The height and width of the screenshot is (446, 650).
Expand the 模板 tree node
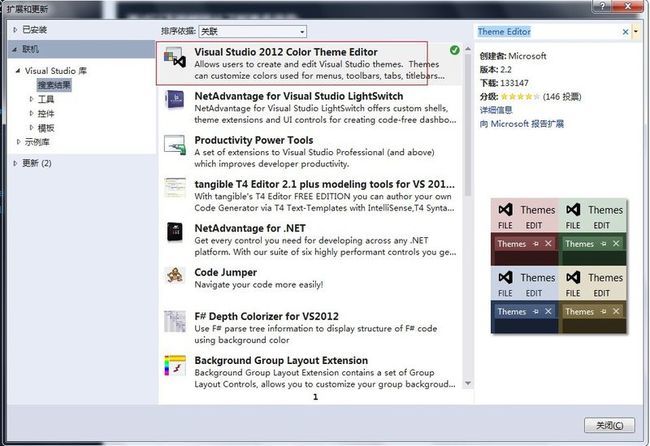[32, 128]
